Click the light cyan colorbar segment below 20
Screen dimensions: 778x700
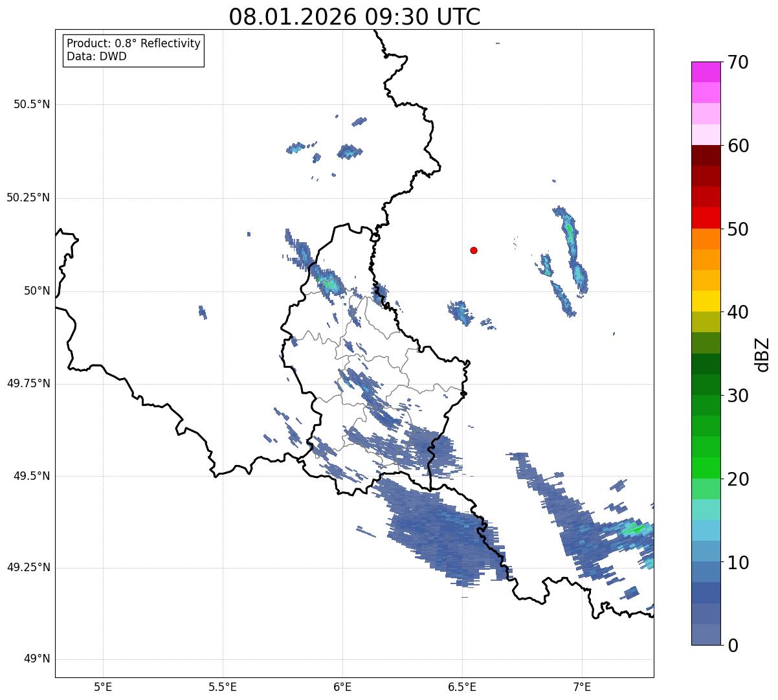[x=706, y=510]
